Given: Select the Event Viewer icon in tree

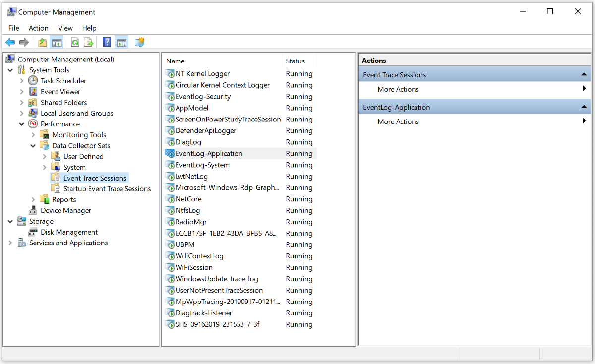Looking at the screenshot, I should pyautogui.click(x=33, y=92).
